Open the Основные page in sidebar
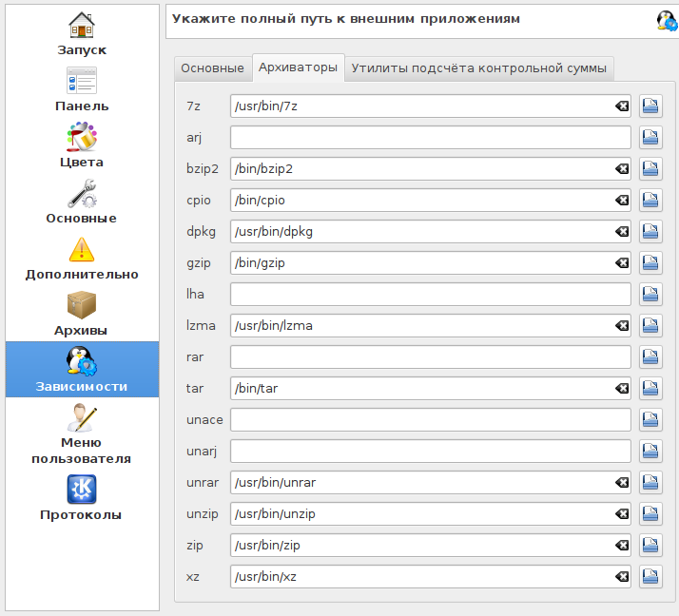 pyautogui.click(x=82, y=202)
